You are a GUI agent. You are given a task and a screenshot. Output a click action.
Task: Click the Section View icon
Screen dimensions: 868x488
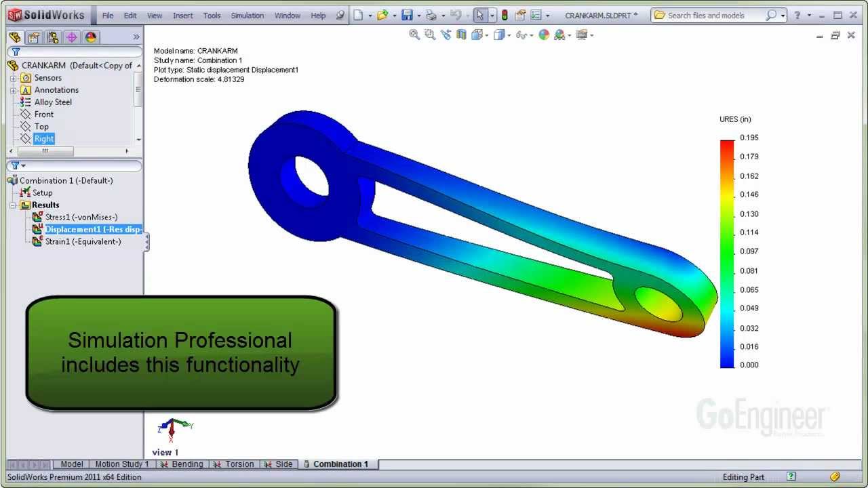pyautogui.click(x=461, y=35)
